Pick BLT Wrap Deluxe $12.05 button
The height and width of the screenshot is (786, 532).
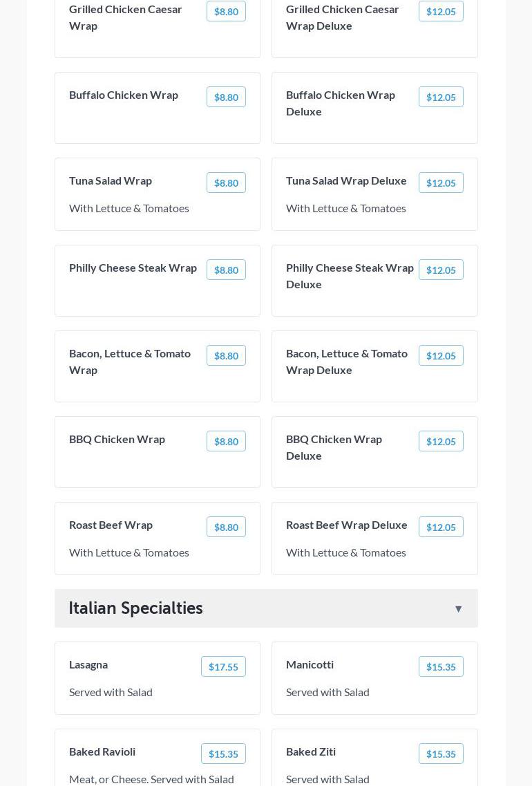tap(441, 356)
